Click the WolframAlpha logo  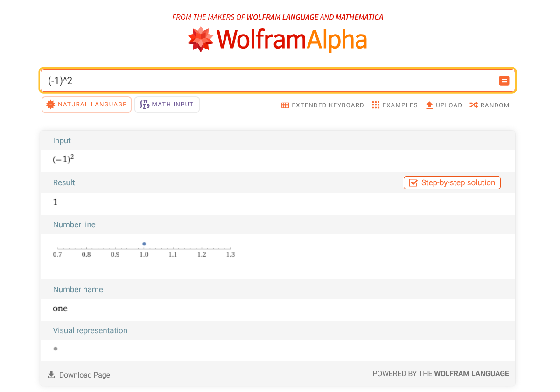tap(277, 40)
